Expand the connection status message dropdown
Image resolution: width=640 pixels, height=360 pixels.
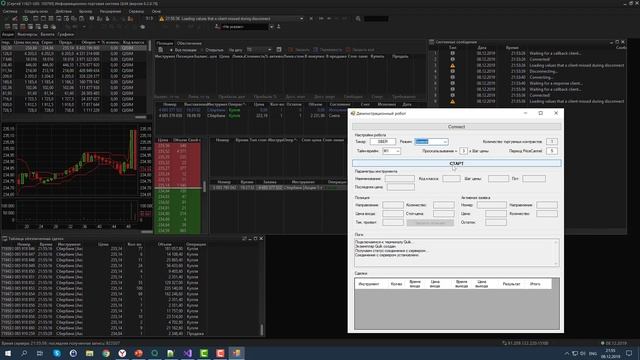[301, 19]
